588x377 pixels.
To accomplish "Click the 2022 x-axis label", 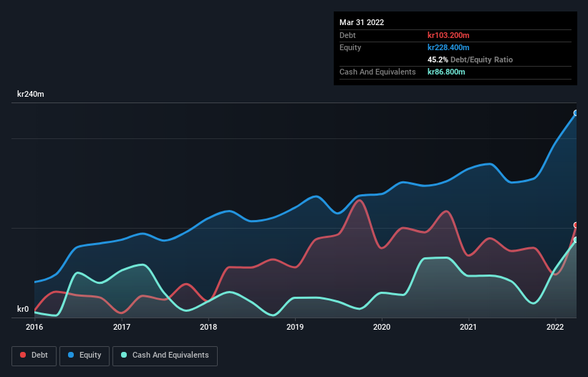I will tap(555, 327).
